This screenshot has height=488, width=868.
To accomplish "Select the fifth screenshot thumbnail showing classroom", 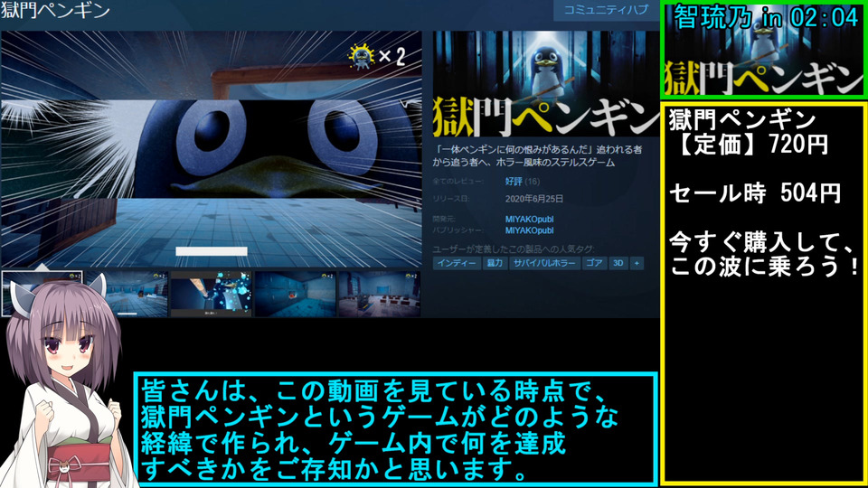I will pos(379,294).
